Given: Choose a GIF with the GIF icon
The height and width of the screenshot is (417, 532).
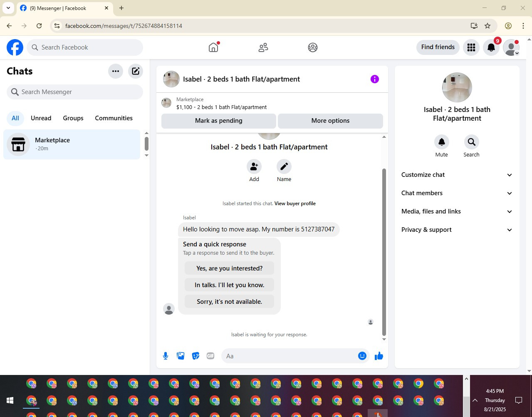Looking at the screenshot, I should click(x=210, y=356).
